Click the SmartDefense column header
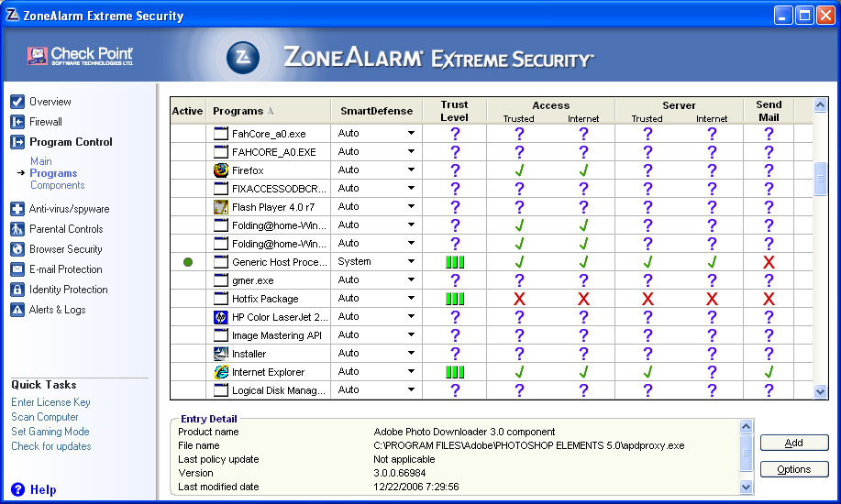This screenshot has width=841, height=504. coord(377,111)
